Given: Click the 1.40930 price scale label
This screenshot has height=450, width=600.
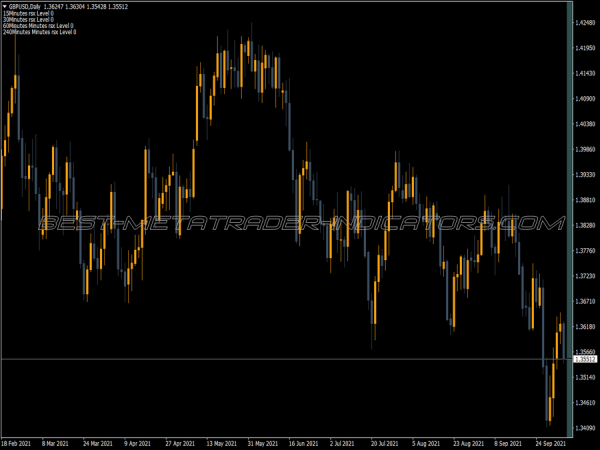Looking at the screenshot, I should 584,98.
